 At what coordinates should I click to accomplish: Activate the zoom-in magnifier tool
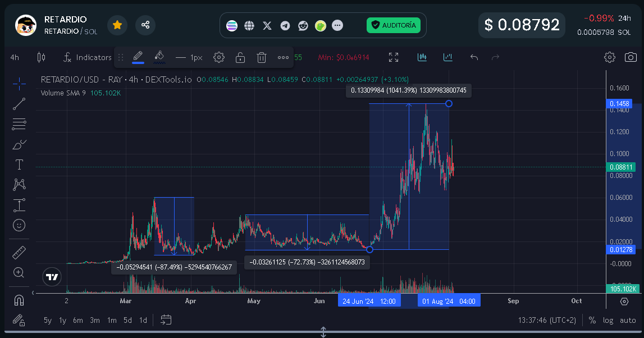[19, 272]
